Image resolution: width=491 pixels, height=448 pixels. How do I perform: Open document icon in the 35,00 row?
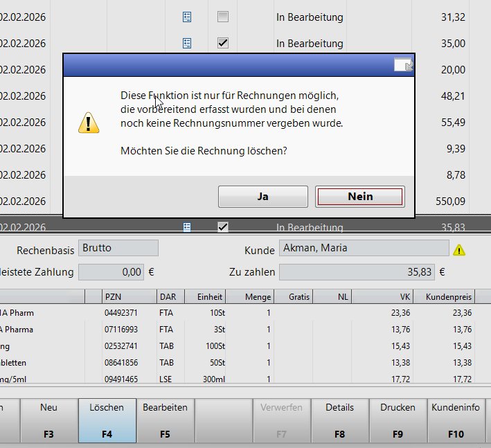coord(186,43)
